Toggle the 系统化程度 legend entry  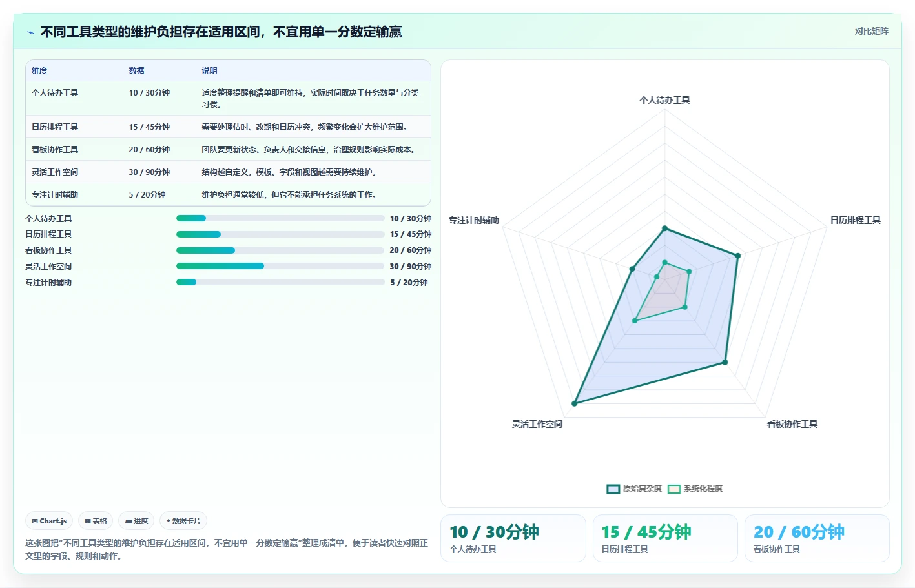coord(695,489)
